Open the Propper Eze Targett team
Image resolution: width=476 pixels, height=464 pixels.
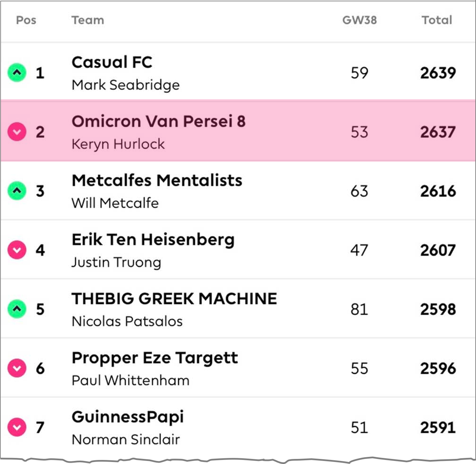coord(155,358)
